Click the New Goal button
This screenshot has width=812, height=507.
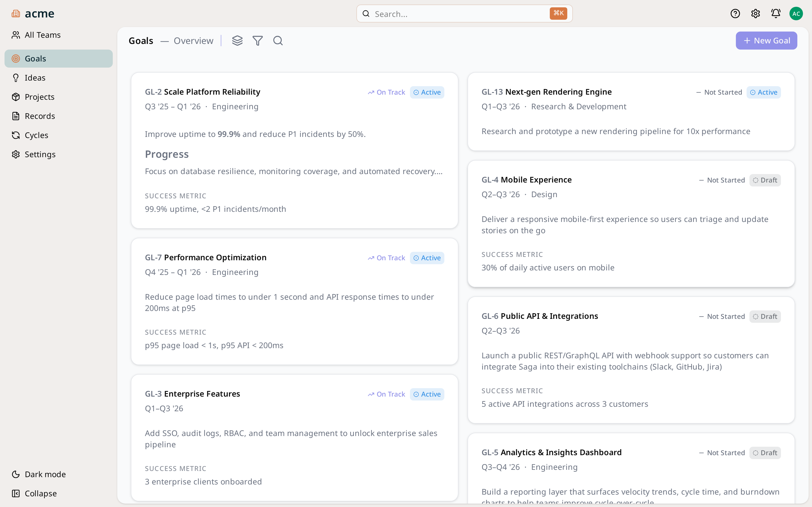[x=766, y=41]
